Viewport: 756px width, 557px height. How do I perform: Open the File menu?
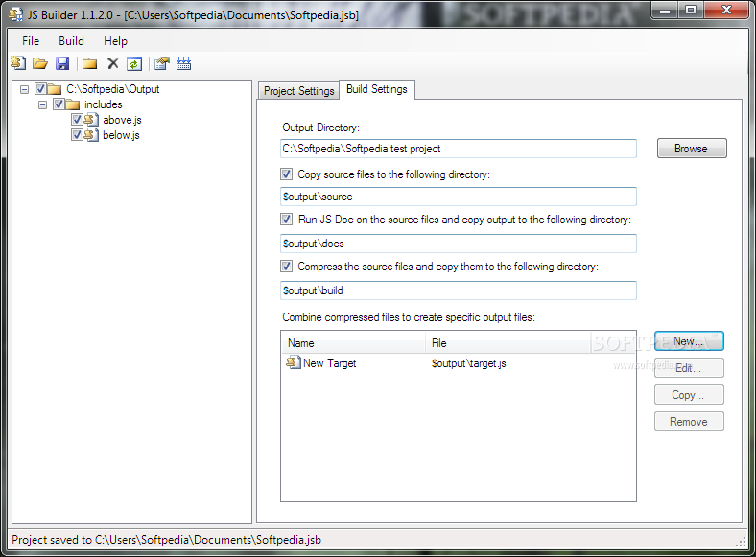[31, 41]
